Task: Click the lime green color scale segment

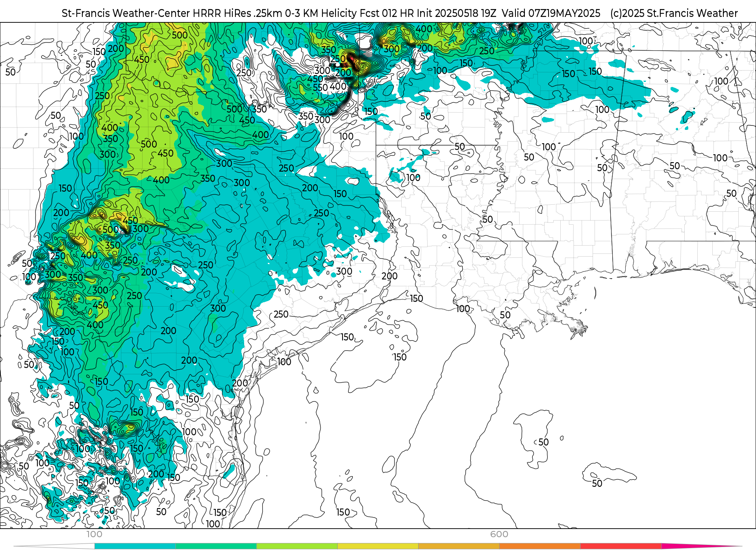Action: click(297, 546)
